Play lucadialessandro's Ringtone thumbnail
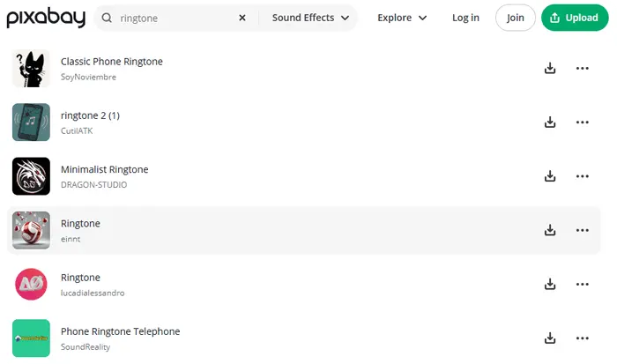The image size is (617, 364). coord(31,285)
